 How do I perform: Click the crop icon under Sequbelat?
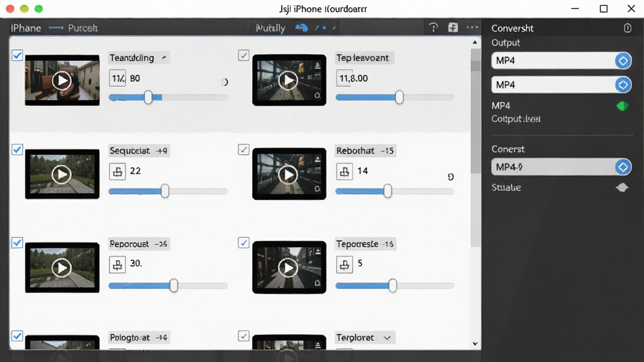(x=118, y=172)
